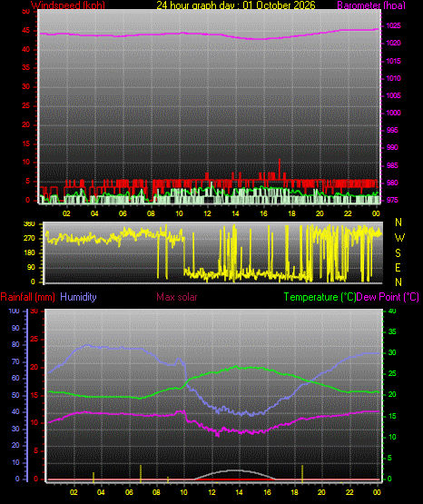Image resolution: width=423 pixels, height=504 pixels.
Task: Select the 100 humidity axis value
Action: click(14, 311)
